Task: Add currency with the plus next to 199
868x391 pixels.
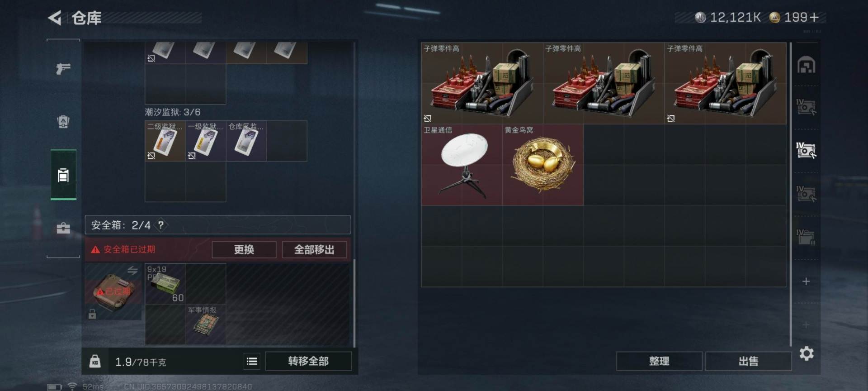Action: pyautogui.click(x=814, y=17)
